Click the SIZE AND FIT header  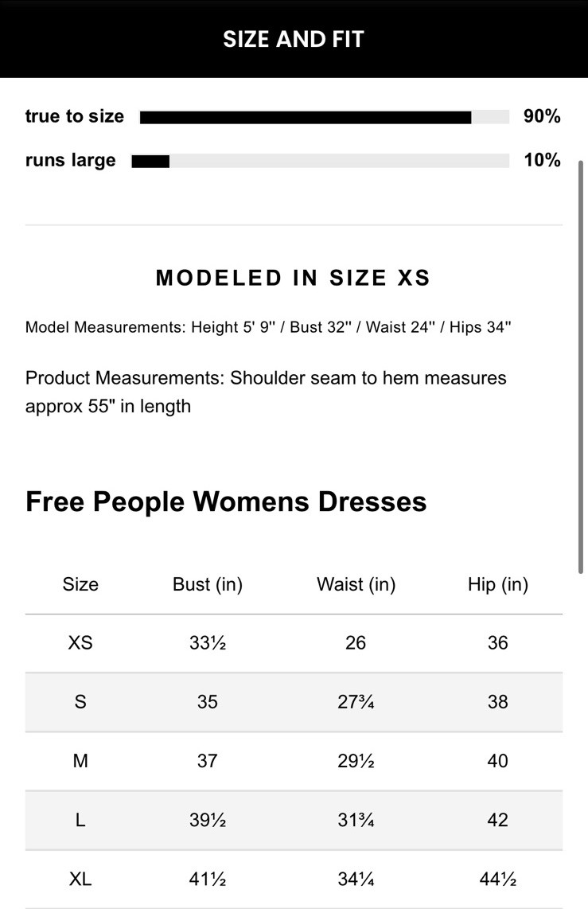coord(294,39)
